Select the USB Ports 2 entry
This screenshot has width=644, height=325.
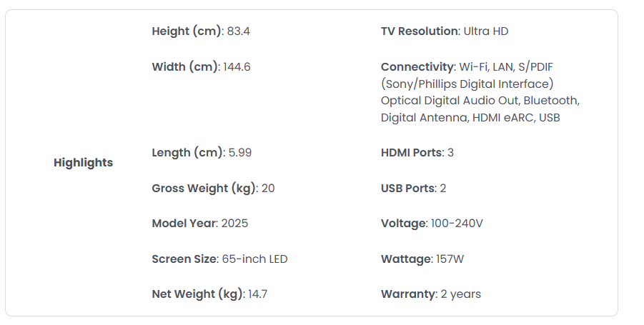413,189
